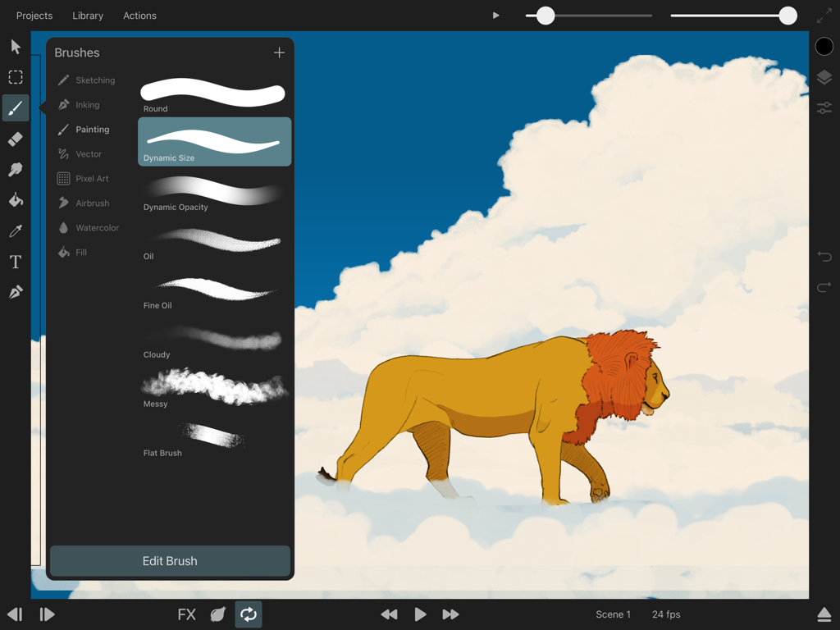This screenshot has width=840, height=630.
Task: Open the Actions menu
Action: pyautogui.click(x=139, y=15)
